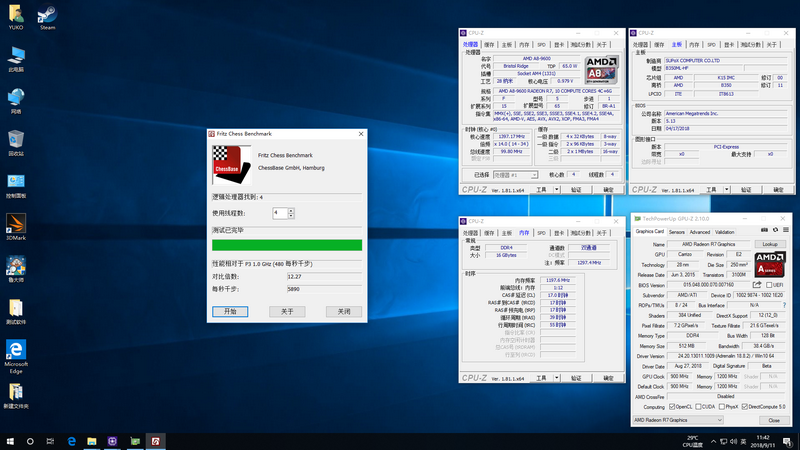
Task: Show hidden tray icons chevron
Action: tap(713, 441)
